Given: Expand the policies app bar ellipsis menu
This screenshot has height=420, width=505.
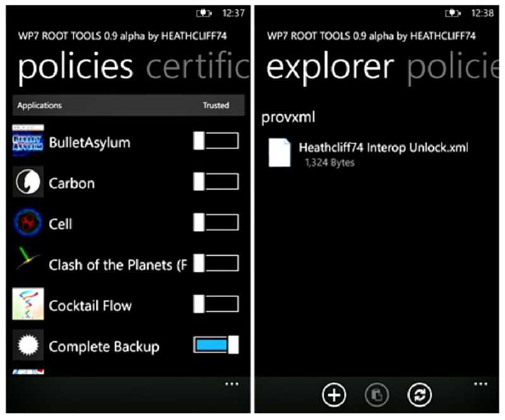Looking at the screenshot, I should click(232, 384).
